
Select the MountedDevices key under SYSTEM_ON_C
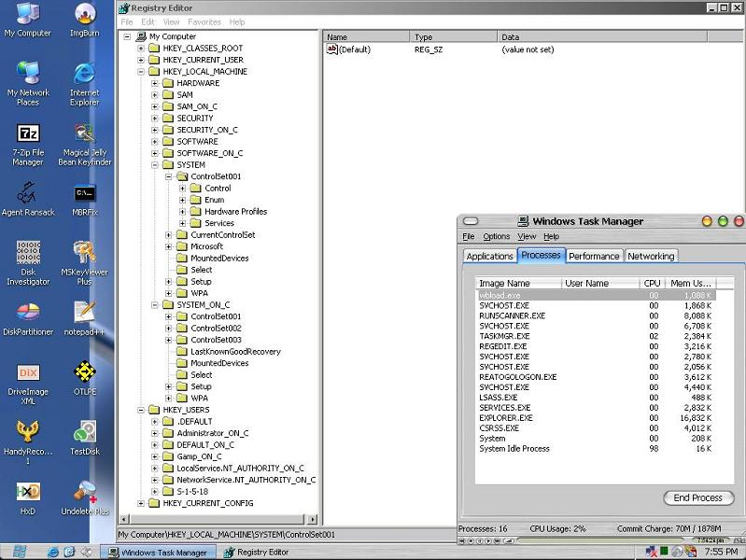coord(219,363)
